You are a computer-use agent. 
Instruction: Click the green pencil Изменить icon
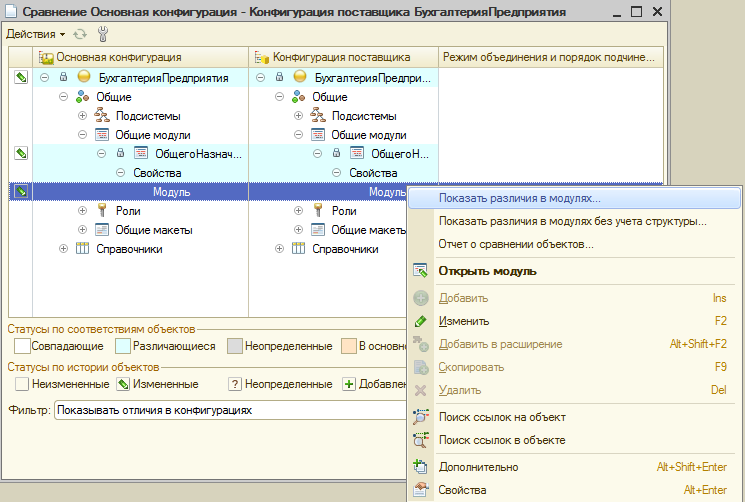[420, 321]
